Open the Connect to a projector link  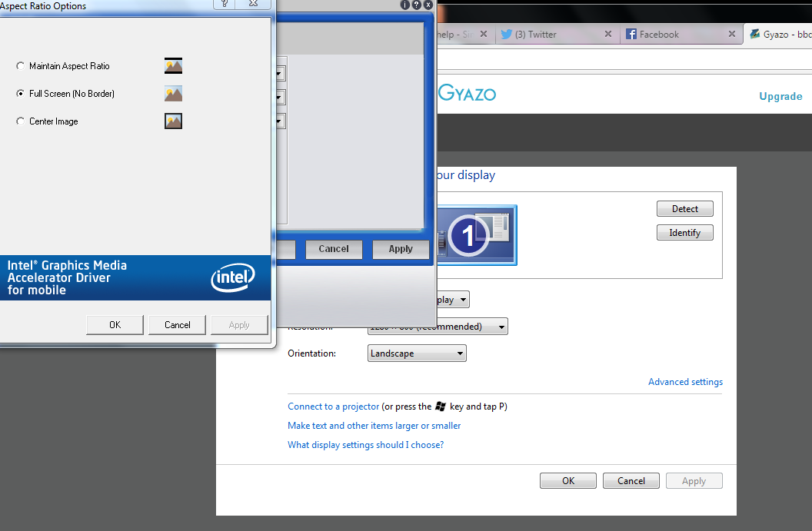click(334, 407)
